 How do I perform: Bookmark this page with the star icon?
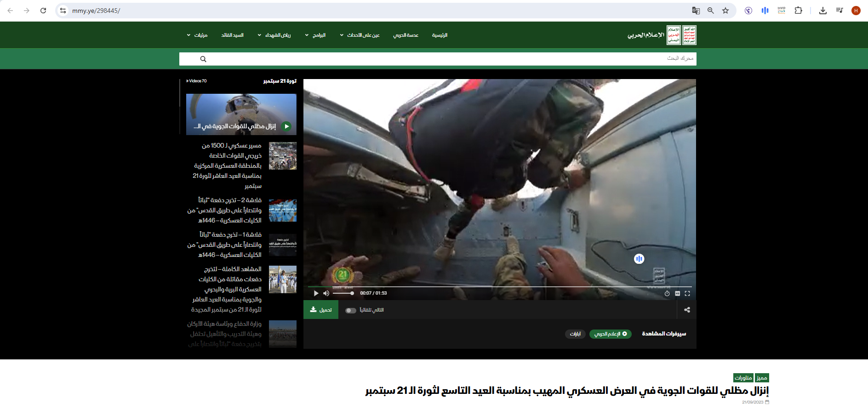(x=725, y=11)
